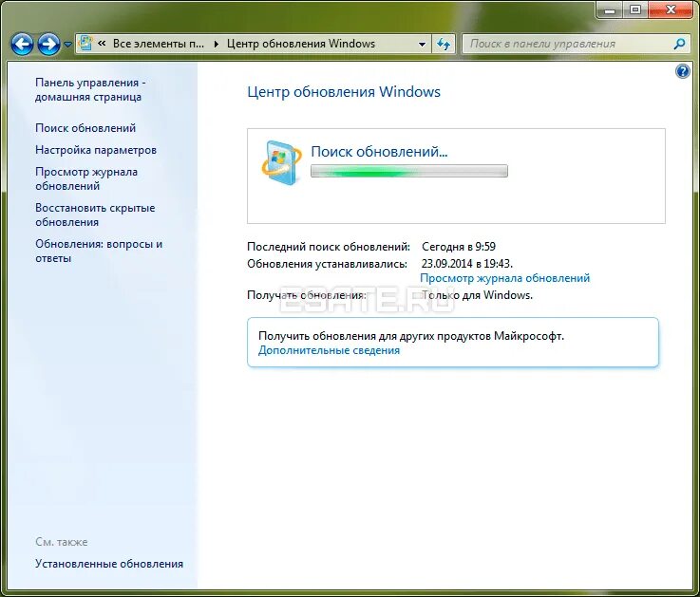This screenshot has height=597, width=700.
Task: Click 'Восстановить скрытые обновления'
Action: point(95,215)
